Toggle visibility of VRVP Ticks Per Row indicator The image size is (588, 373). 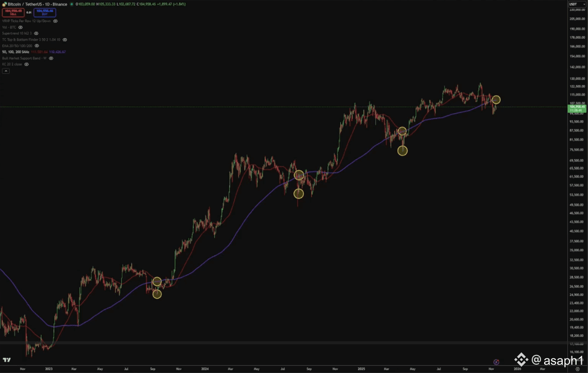click(x=56, y=21)
